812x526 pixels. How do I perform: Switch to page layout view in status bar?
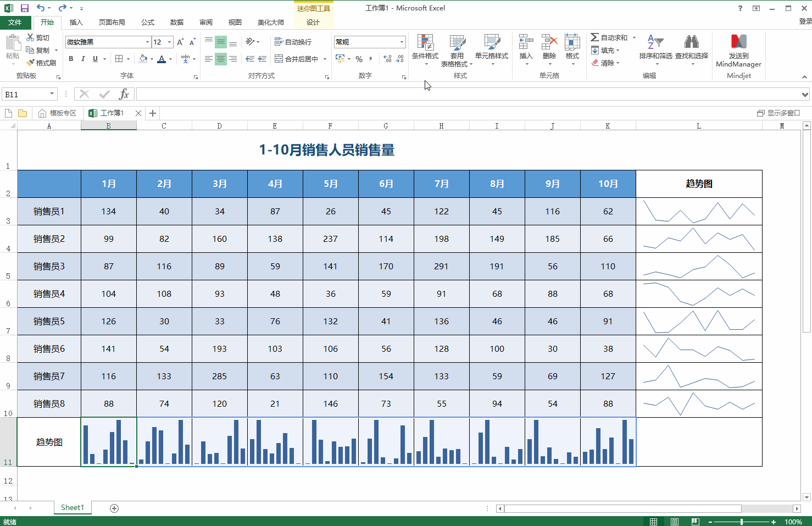(675, 522)
